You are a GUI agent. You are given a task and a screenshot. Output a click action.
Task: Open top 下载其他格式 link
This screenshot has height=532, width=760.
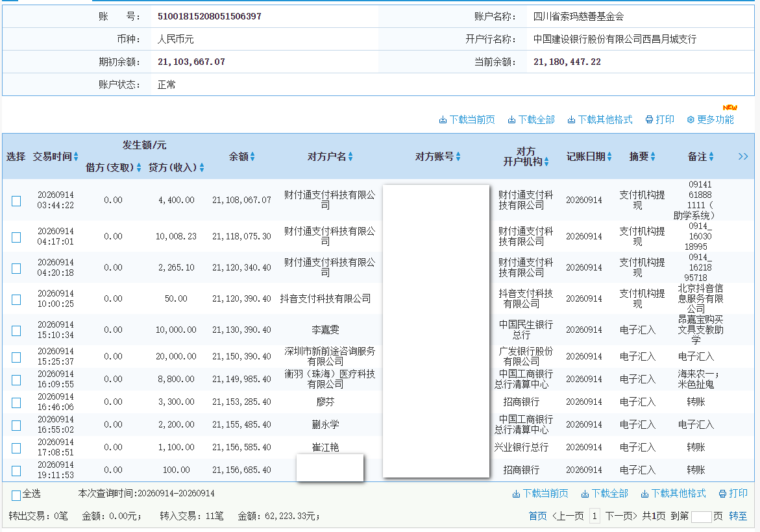[x=606, y=119]
